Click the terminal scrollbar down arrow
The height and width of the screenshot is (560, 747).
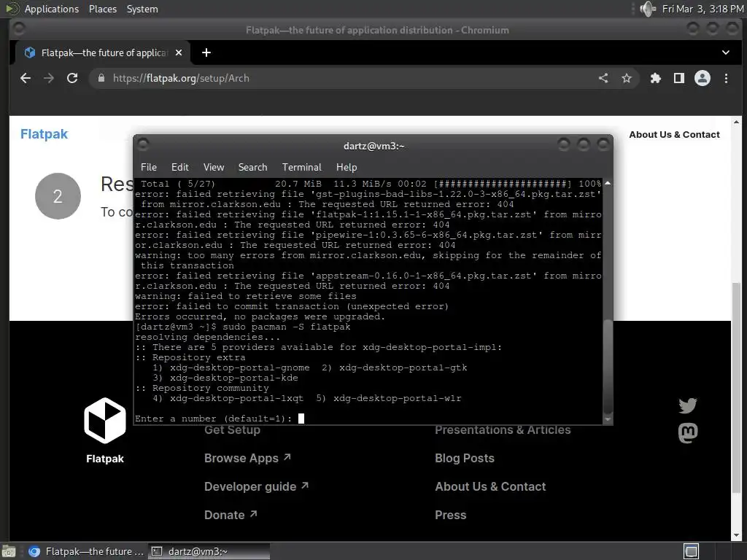point(608,419)
